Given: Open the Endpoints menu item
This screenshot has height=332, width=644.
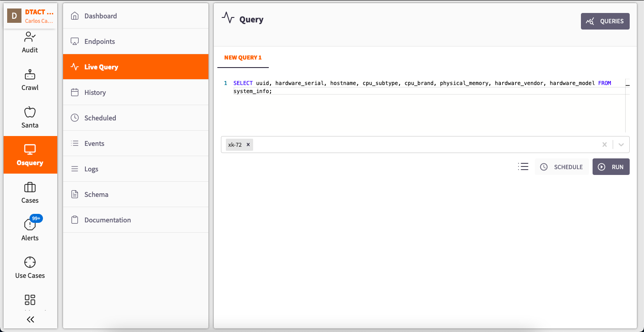Looking at the screenshot, I should (136, 42).
